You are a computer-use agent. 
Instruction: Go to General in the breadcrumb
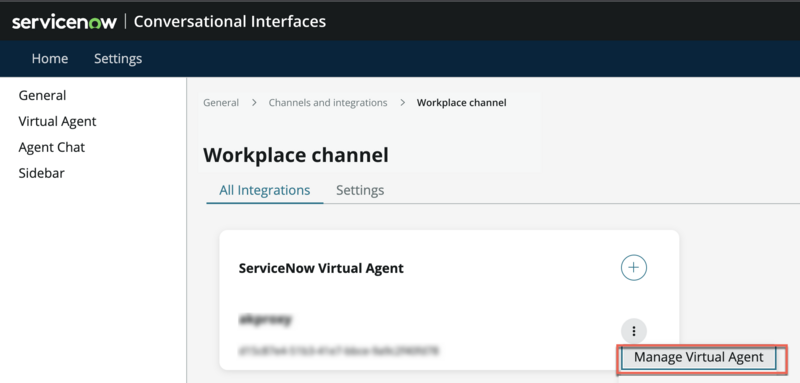(x=221, y=103)
